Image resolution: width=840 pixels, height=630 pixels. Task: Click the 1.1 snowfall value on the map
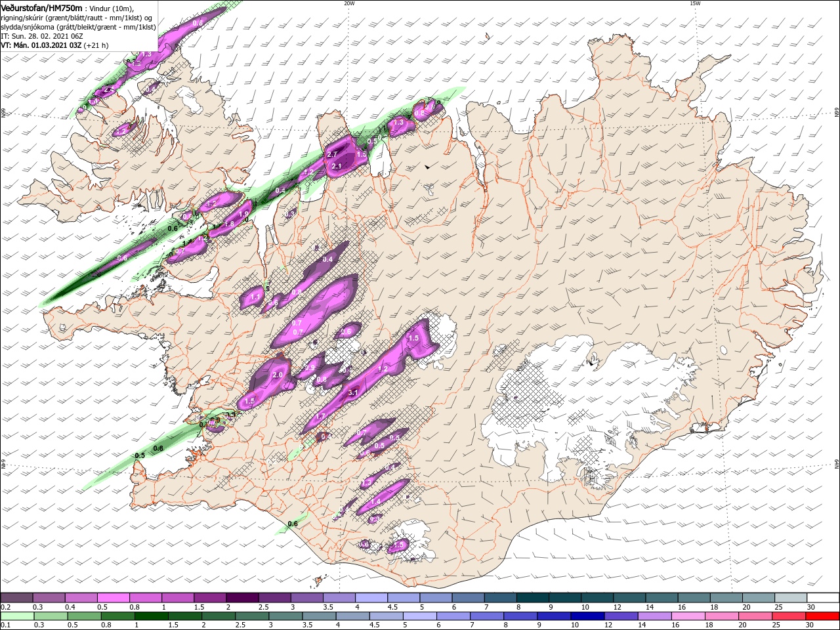tap(256, 297)
